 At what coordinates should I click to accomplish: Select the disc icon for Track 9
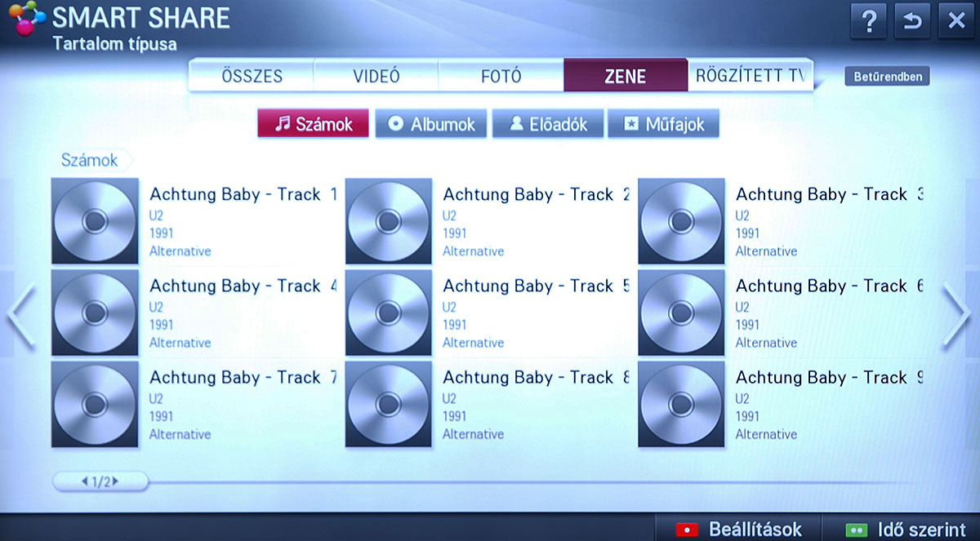(x=681, y=404)
